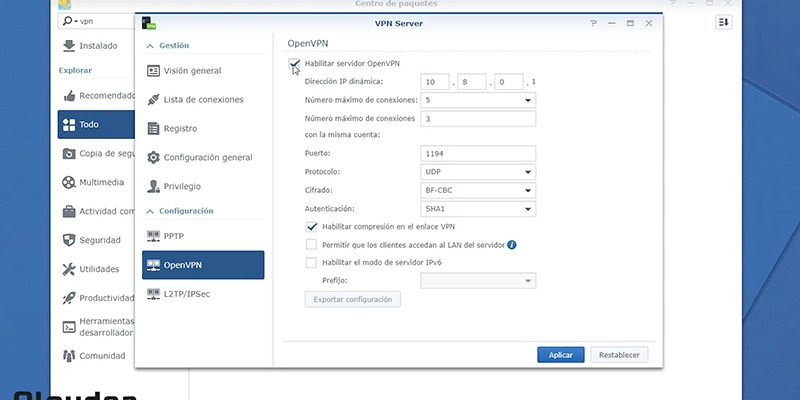This screenshot has height=400, width=800.
Task: Open Utilidades category in Centro de paquetes
Action: coord(96,269)
